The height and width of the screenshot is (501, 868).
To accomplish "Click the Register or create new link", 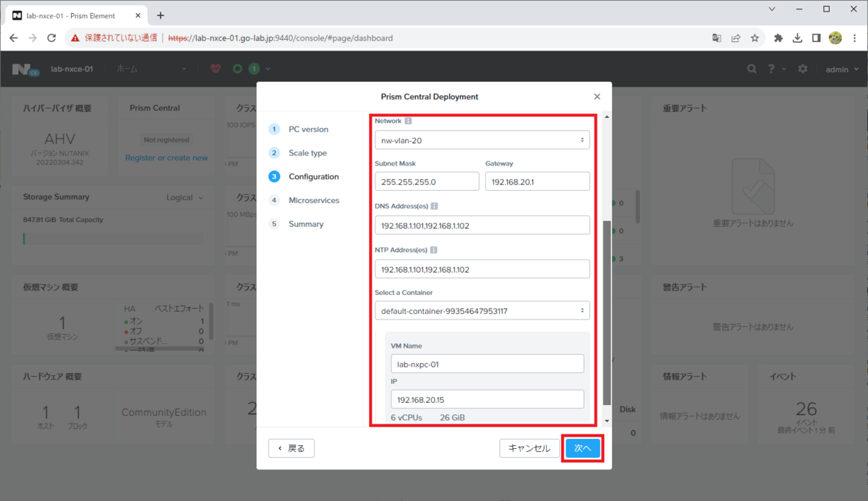I will tap(166, 158).
